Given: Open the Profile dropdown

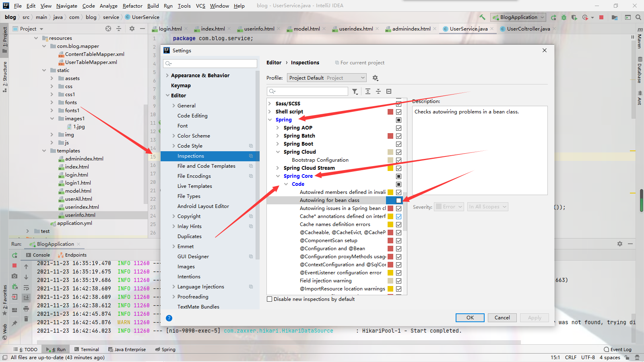Looking at the screenshot, I should click(326, 78).
